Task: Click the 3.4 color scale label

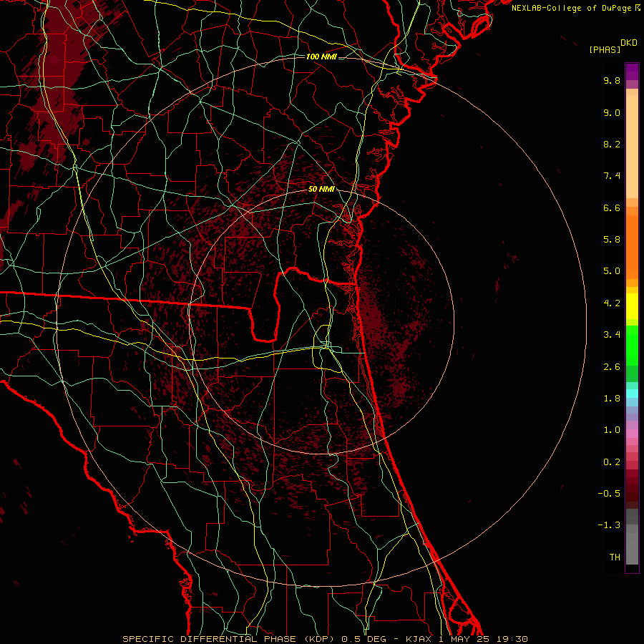Action: coord(612,335)
